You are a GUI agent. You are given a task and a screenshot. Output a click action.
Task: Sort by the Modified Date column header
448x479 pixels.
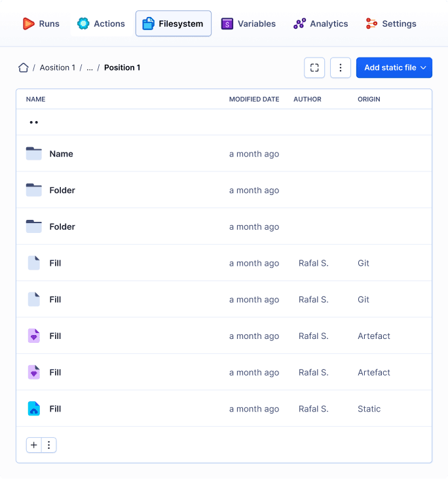[x=254, y=99]
